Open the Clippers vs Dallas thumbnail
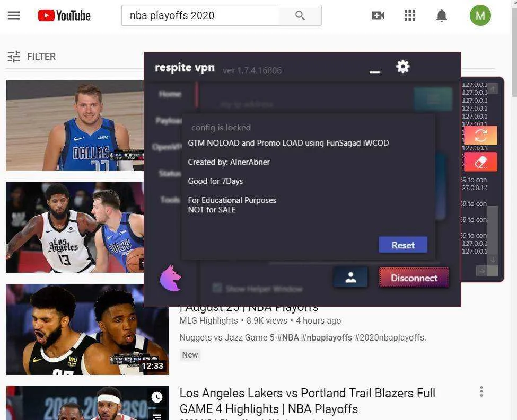This screenshot has width=517, height=420. pos(75,227)
